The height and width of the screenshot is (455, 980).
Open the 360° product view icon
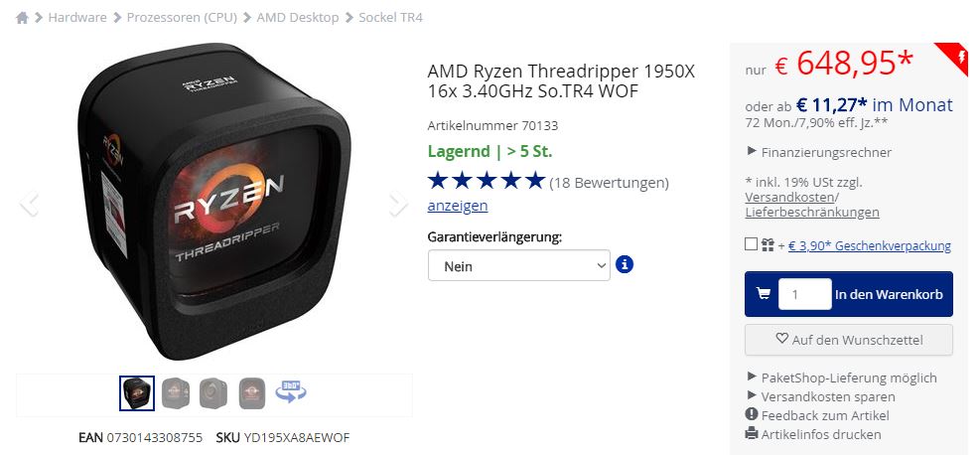(x=291, y=391)
